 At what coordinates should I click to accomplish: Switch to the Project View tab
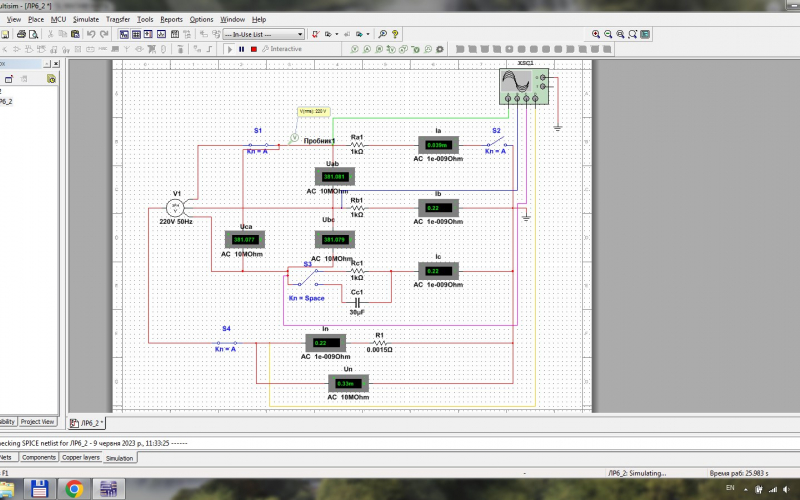pyautogui.click(x=37, y=422)
